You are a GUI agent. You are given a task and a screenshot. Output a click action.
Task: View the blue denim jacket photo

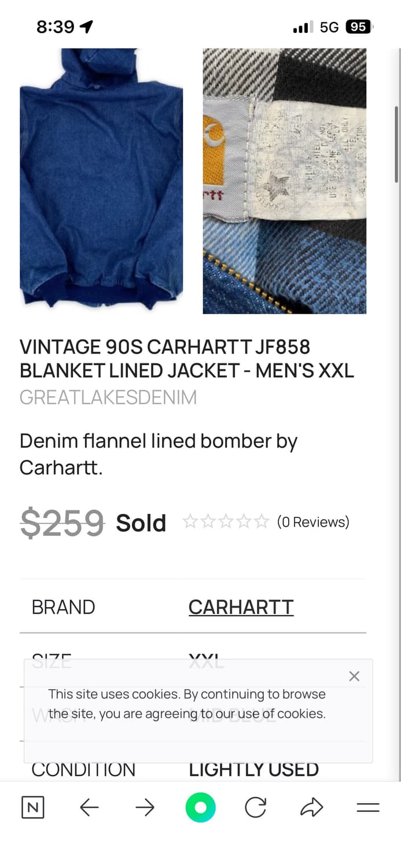tap(101, 181)
